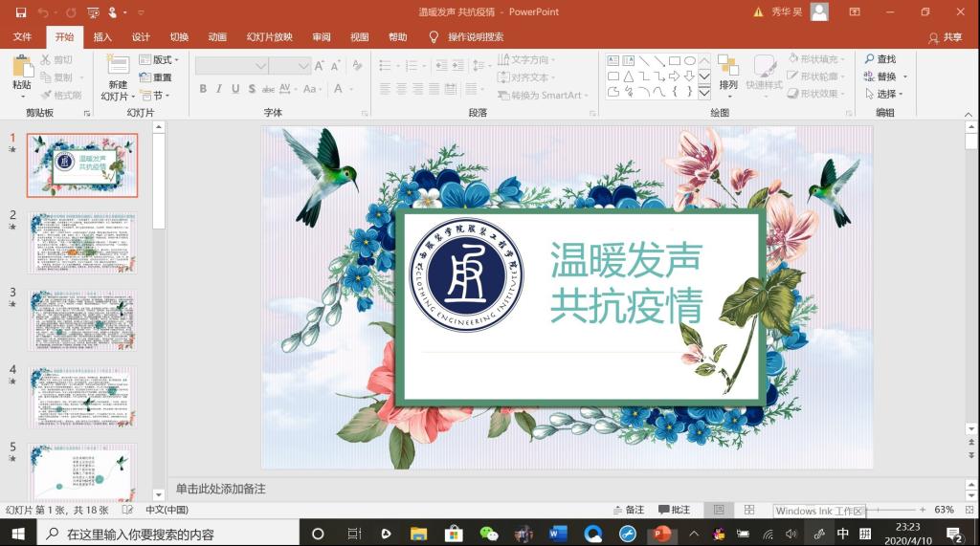This screenshot has width=980, height=546.
Task: Switch to normal view in status bar
Action: (x=719, y=510)
